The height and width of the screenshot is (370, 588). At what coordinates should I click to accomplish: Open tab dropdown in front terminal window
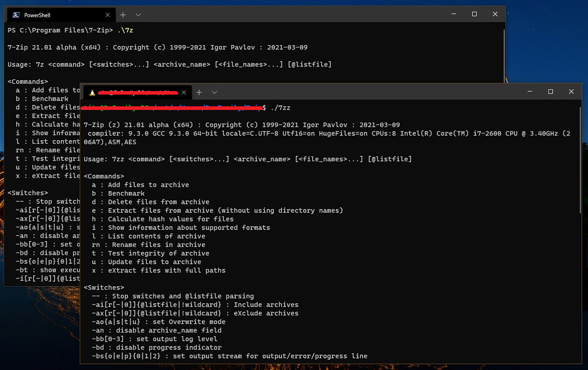point(214,92)
